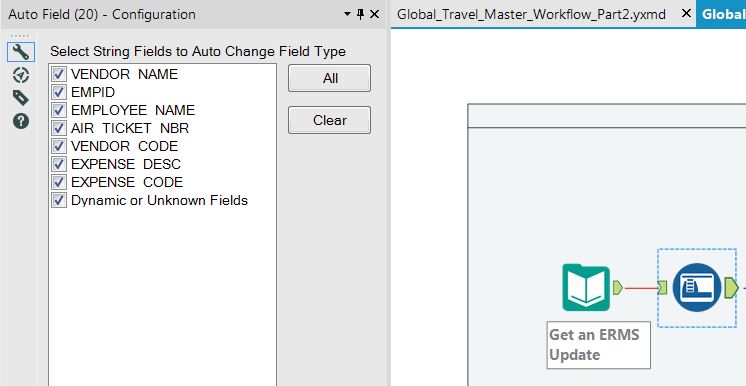Select the Get an ERMS Update annotation
The image size is (746, 386).
click(599, 345)
